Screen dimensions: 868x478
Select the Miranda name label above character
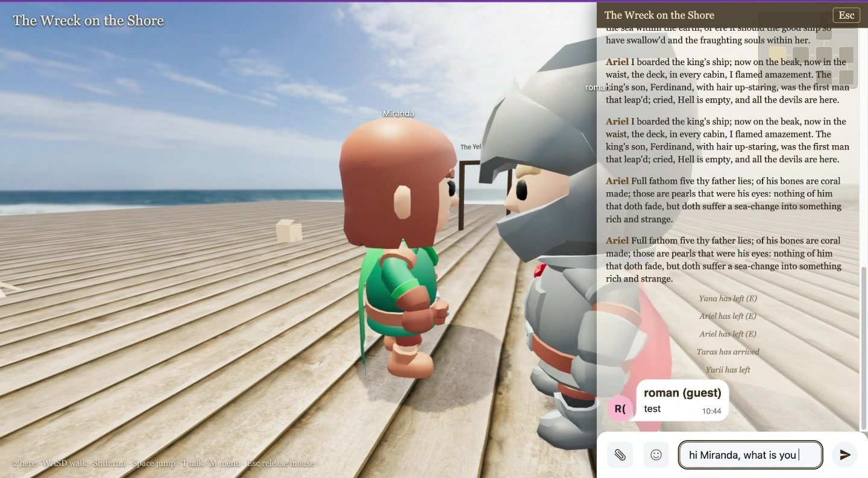click(x=398, y=113)
